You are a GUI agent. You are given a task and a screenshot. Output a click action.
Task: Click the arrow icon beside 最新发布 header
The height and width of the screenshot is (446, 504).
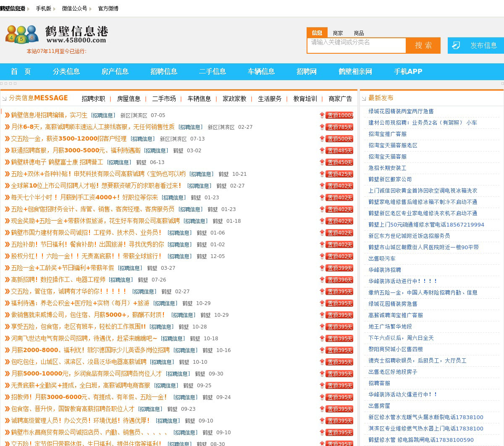pos(364,99)
